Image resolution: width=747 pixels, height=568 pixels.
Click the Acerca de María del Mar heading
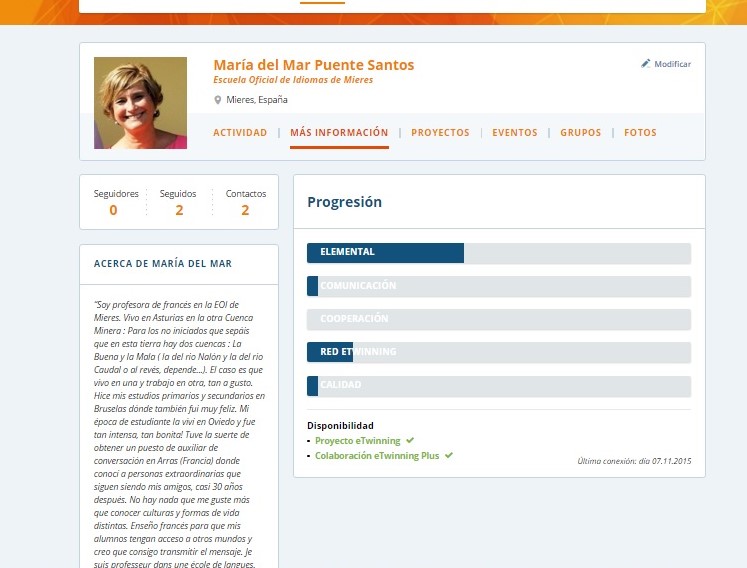(162, 264)
